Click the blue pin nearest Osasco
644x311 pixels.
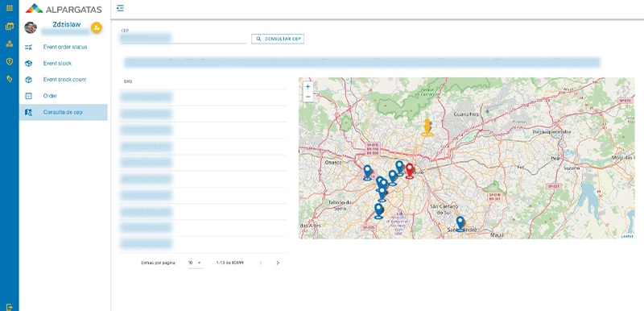(368, 172)
